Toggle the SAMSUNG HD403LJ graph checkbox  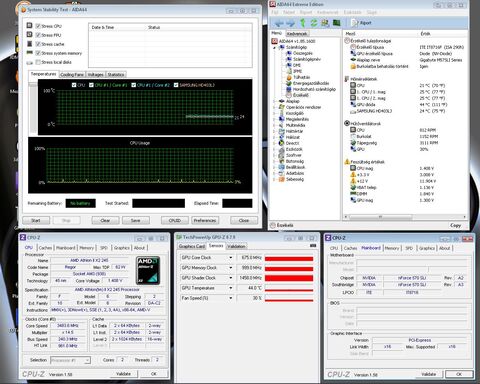point(176,85)
